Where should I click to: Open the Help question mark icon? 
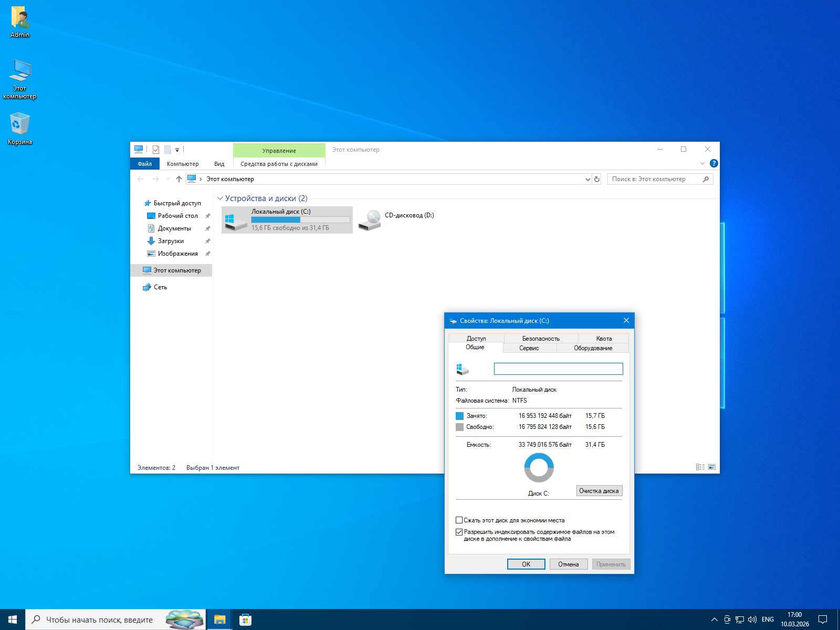[713, 163]
